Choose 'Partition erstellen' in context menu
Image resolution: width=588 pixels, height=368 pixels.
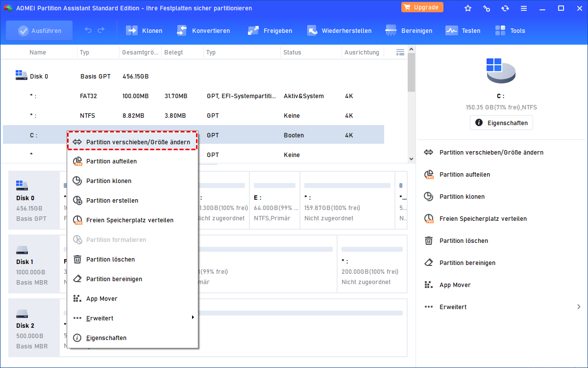(132, 200)
